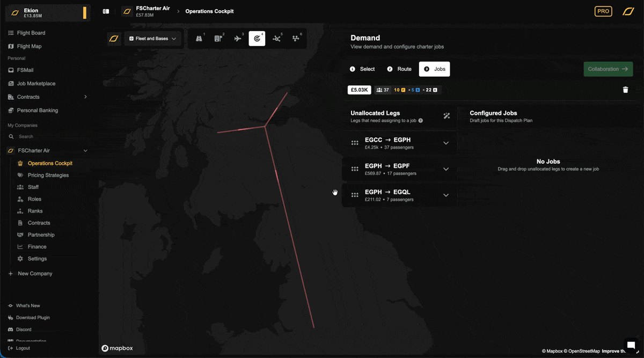Open Job Marketplace in the sidebar
Viewport: 644px width, 358px height.
[36, 84]
